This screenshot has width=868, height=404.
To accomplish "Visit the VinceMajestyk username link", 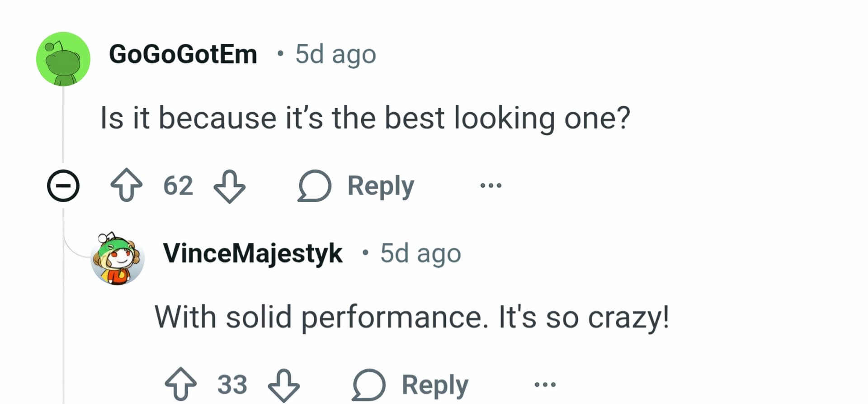I will point(253,253).
